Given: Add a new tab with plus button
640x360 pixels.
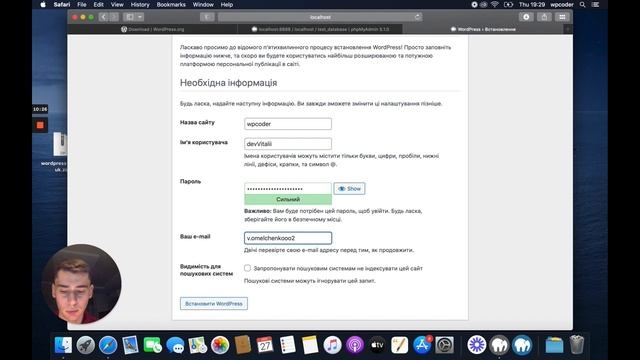Looking at the screenshot, I should (568, 29).
